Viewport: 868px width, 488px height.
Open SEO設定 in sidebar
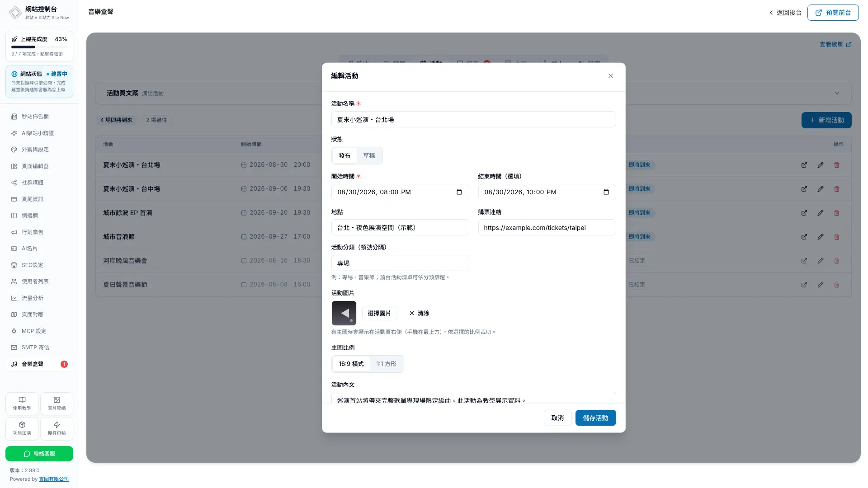point(39,265)
